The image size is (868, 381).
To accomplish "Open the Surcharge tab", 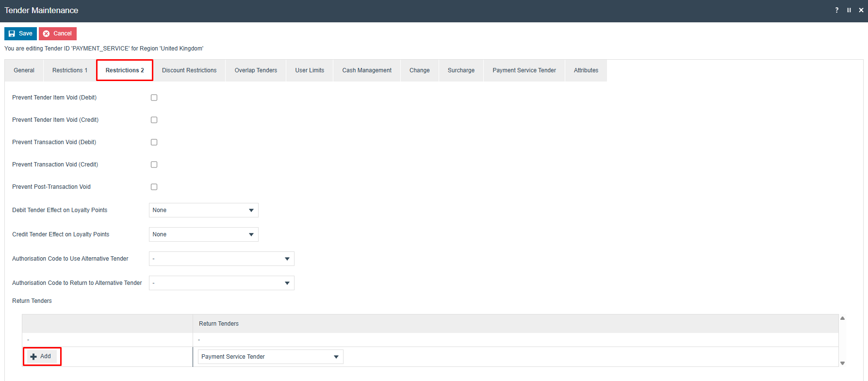I will pyautogui.click(x=461, y=70).
